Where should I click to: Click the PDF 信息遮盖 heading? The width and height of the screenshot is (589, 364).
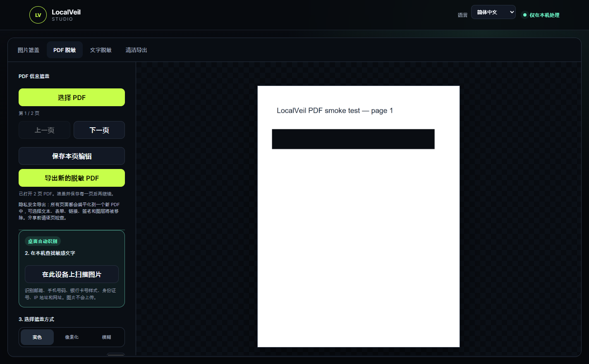[34, 76]
